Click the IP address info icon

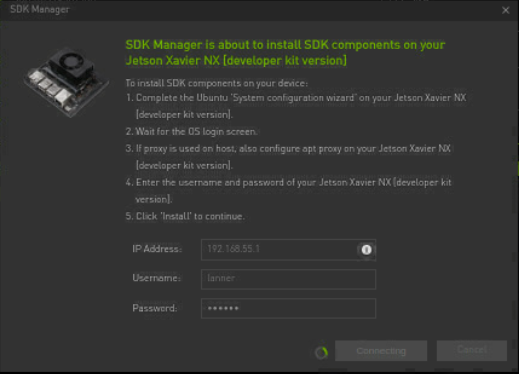366,249
